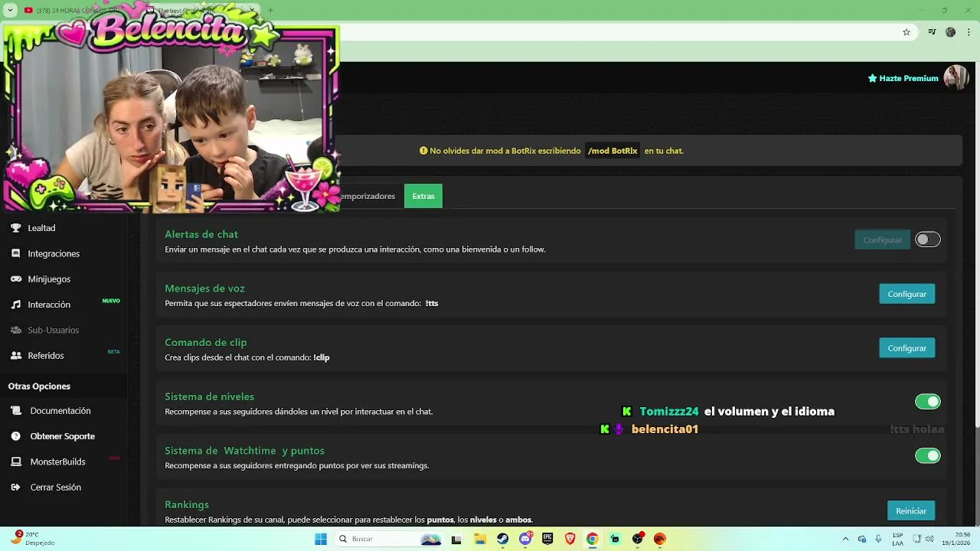This screenshot has height=551, width=980.
Task: Switch to the Temporizadores tab
Action: (x=367, y=196)
